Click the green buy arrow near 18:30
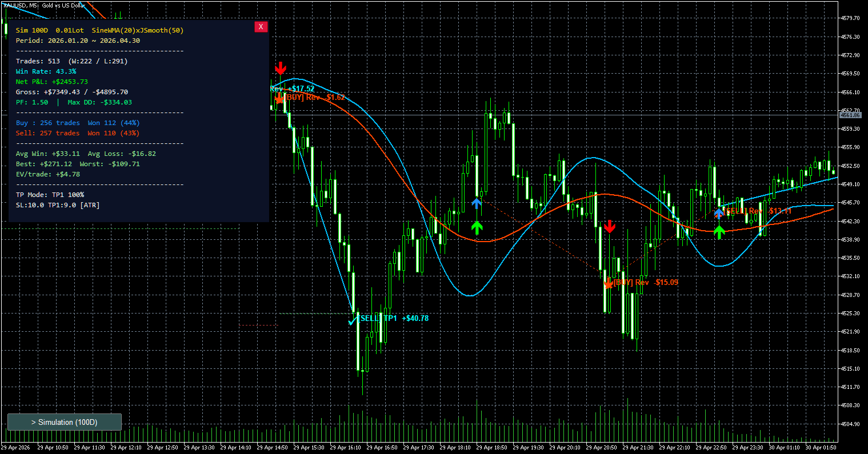 [x=477, y=227]
